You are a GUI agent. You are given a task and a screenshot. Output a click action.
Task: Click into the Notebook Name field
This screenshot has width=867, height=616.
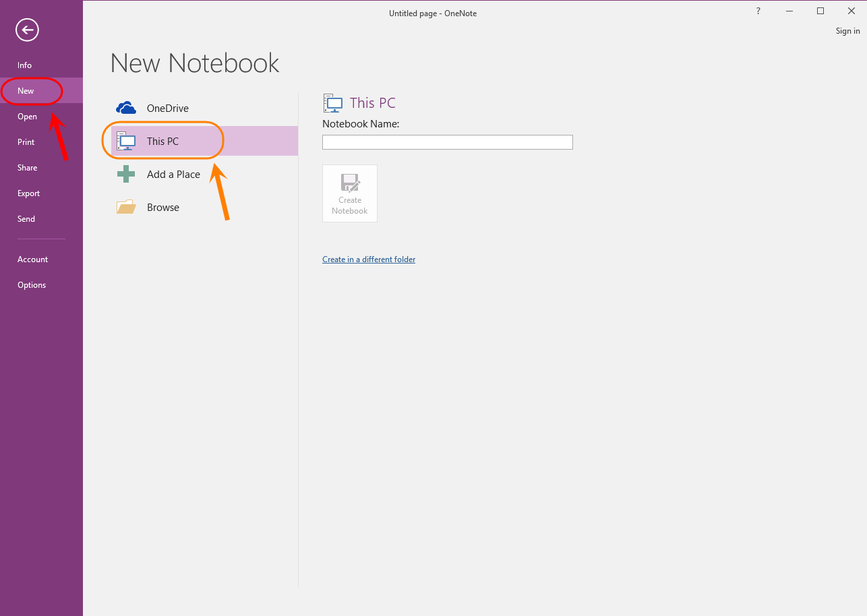point(448,142)
